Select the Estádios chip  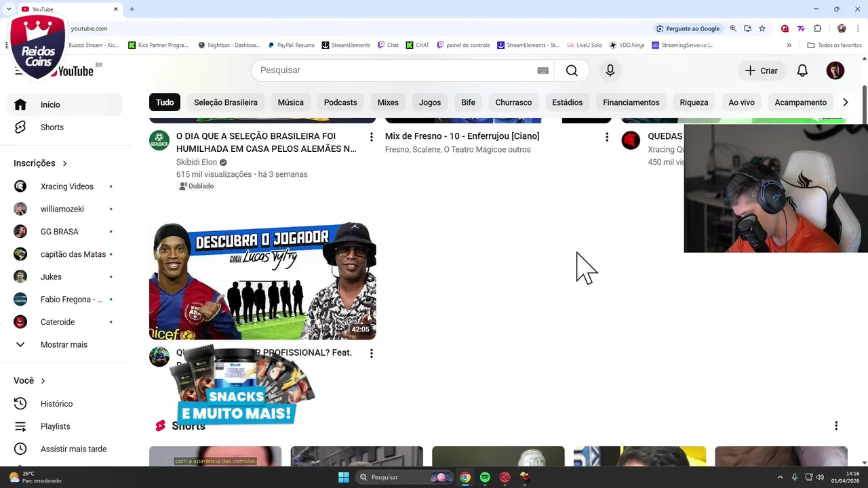point(567,102)
